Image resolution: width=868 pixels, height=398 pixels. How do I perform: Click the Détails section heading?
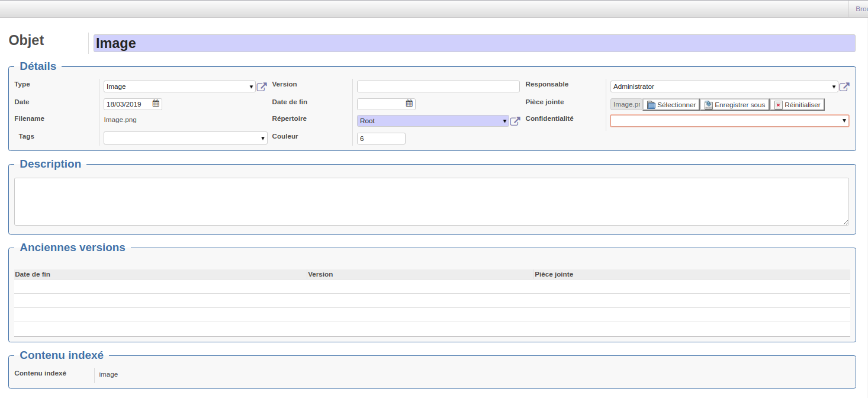[38, 66]
